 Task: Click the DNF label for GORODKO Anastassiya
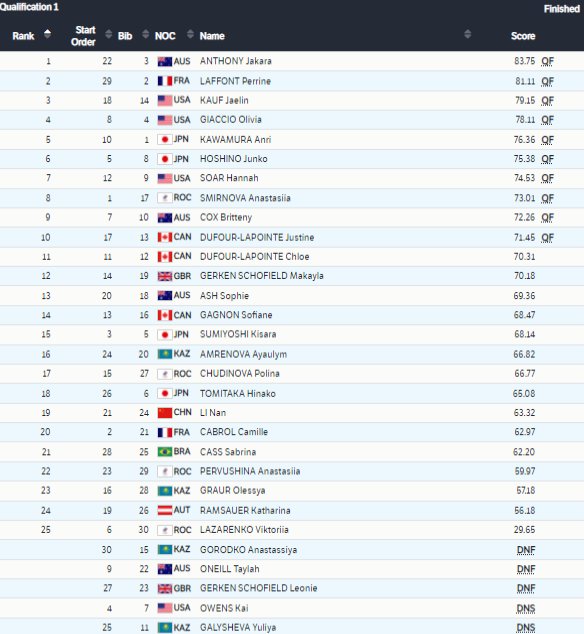tap(526, 550)
